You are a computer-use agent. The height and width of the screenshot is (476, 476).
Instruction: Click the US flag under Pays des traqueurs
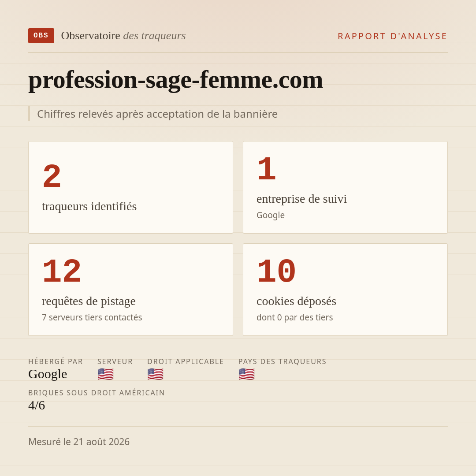point(246,374)
